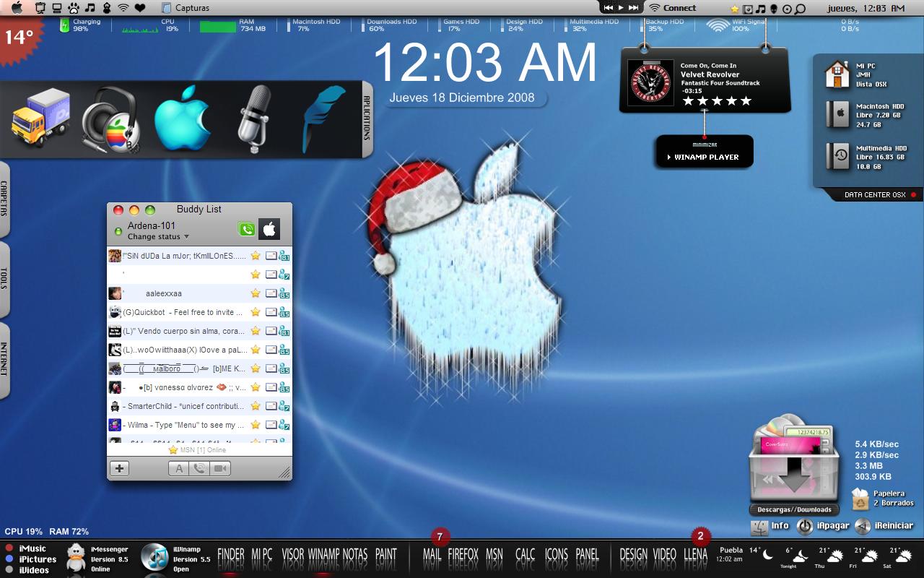The width and height of the screenshot is (924, 578).
Task: Launch the delivery truck application icon
Action: point(40,118)
